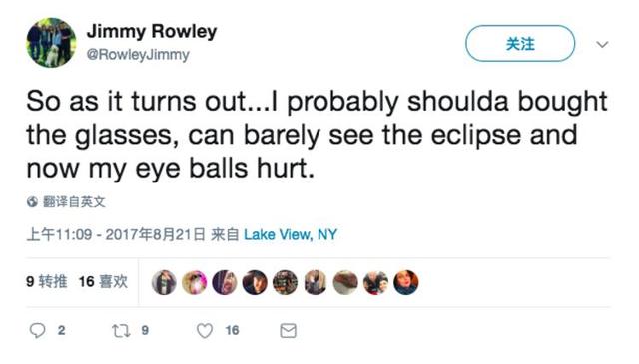Like the tweet with heart icon
Image resolution: width=639 pixels, height=364 pixels.
point(205,331)
